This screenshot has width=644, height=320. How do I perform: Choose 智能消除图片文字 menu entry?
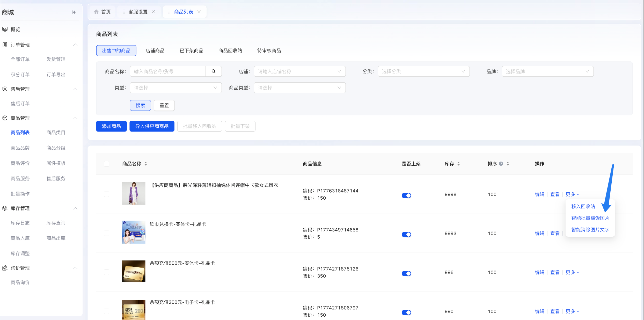click(x=590, y=230)
